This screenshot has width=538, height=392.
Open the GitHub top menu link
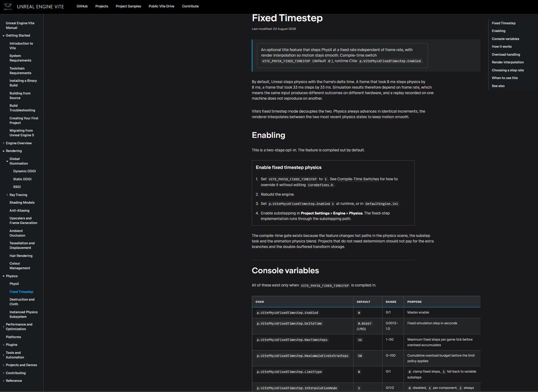(82, 6)
